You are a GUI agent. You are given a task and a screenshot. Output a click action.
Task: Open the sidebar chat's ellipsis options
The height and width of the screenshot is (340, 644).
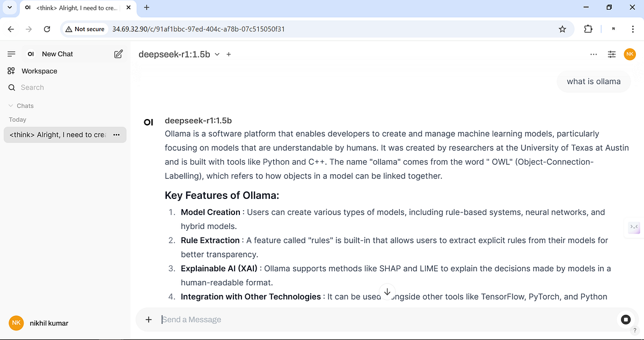coord(116,135)
